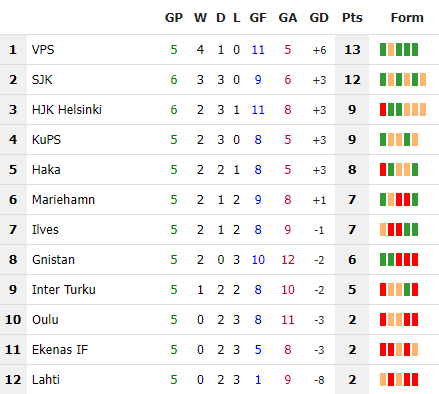Click the last orange form bar in SJK row
439x394 pixels.
tap(423, 80)
